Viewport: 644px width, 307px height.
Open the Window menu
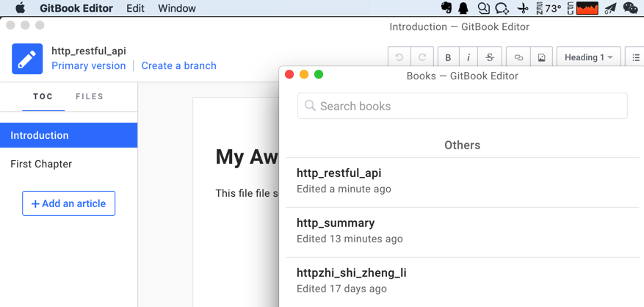[x=177, y=8]
